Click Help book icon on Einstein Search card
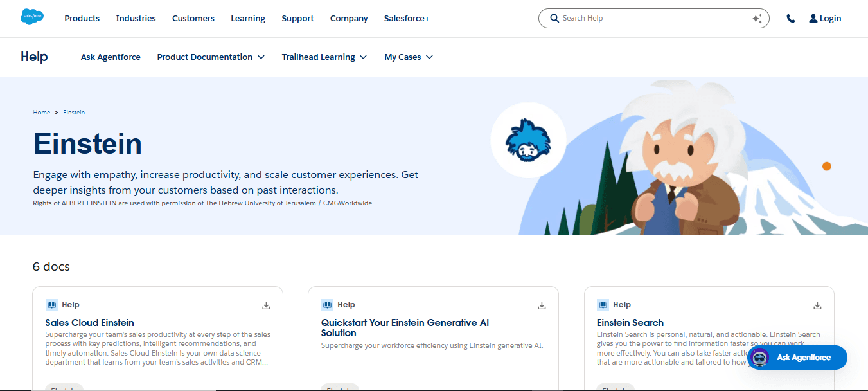This screenshot has height=391, width=868. click(x=603, y=305)
